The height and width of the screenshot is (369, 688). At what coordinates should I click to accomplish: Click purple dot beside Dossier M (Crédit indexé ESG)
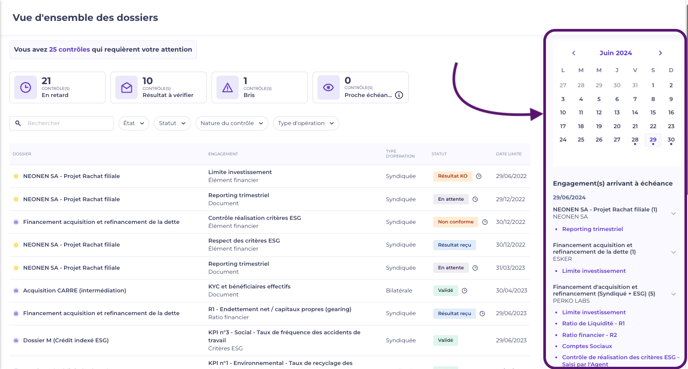click(x=16, y=340)
